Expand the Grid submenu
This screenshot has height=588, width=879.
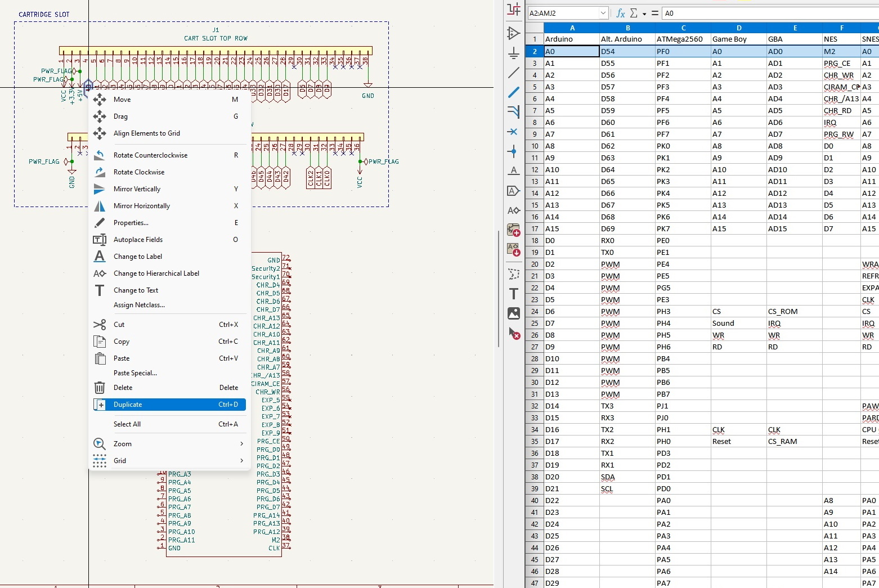coord(169,461)
